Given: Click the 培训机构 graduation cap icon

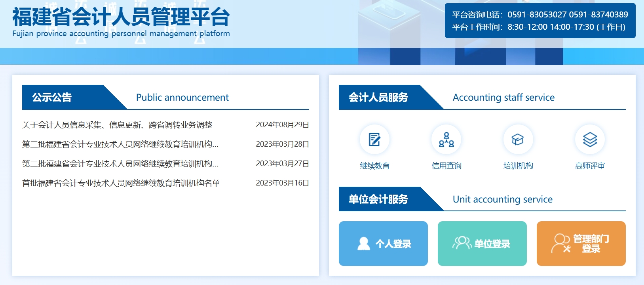Looking at the screenshot, I should point(518,140).
